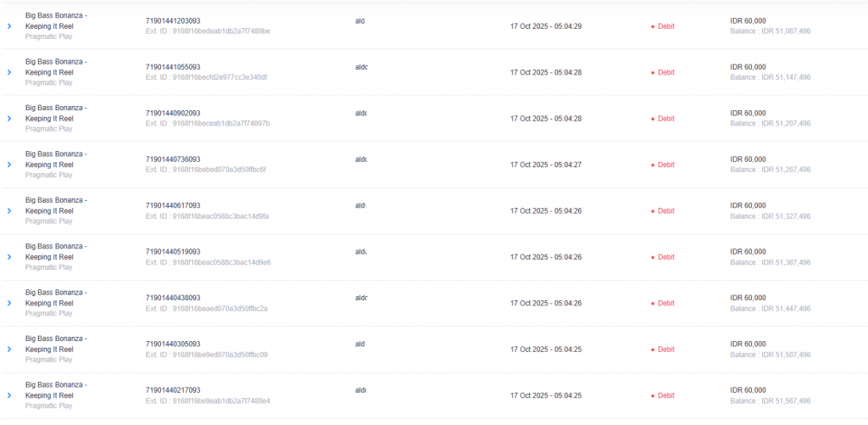
Task: Click Debit label on the 05:04:27 row
Action: 666,165
